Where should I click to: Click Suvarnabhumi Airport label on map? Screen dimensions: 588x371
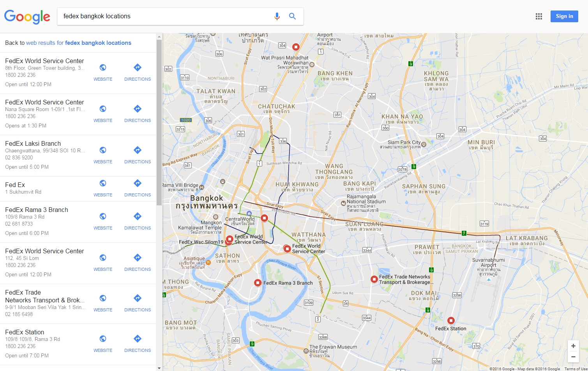pyautogui.click(x=488, y=267)
